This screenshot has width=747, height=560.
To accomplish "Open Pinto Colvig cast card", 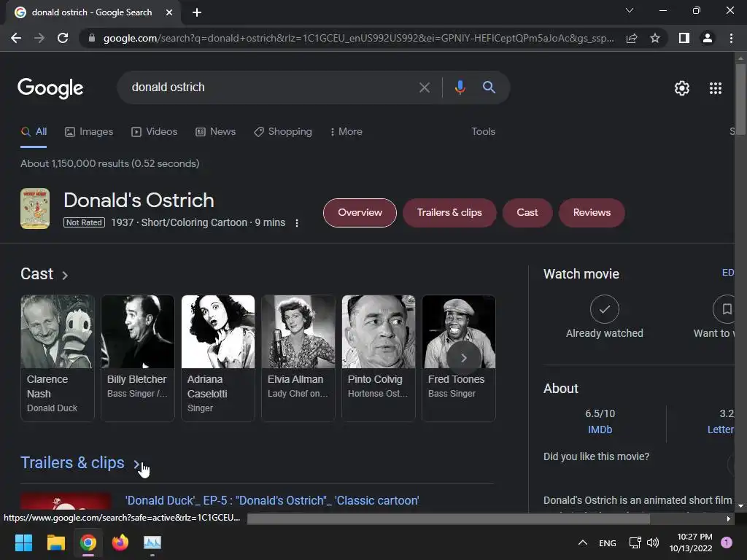I will coord(379,358).
